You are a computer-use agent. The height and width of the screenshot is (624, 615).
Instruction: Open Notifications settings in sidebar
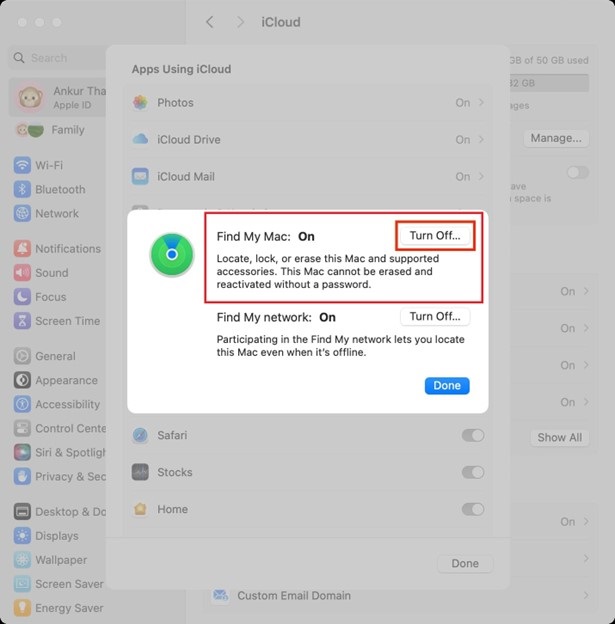pyautogui.click(x=57, y=249)
